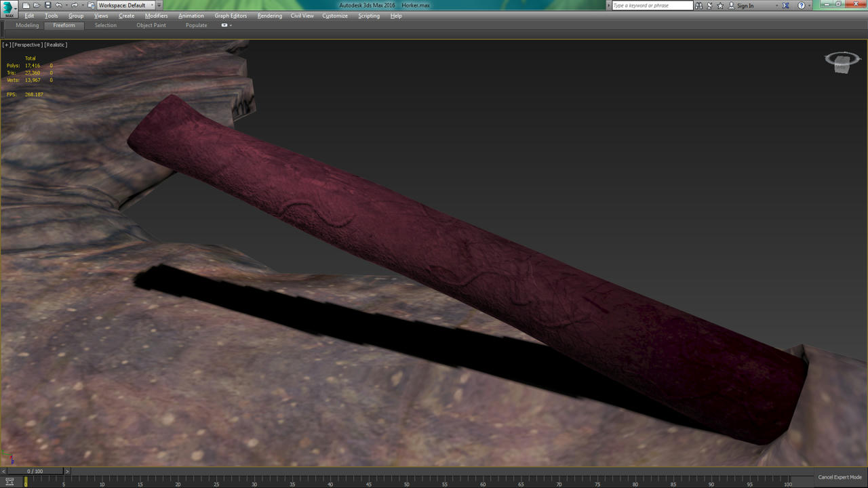
Task: Click the Save File floppy icon
Action: (47, 5)
